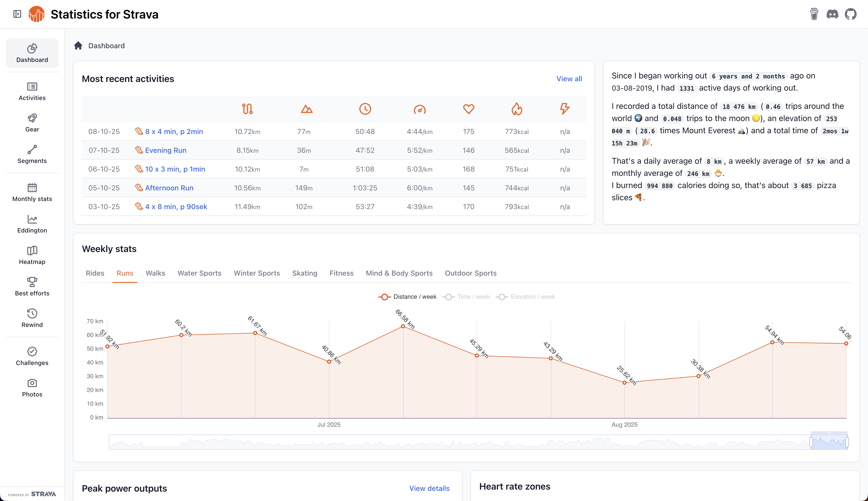
Task: Open the project's GitHub page
Action: pyautogui.click(x=851, y=14)
